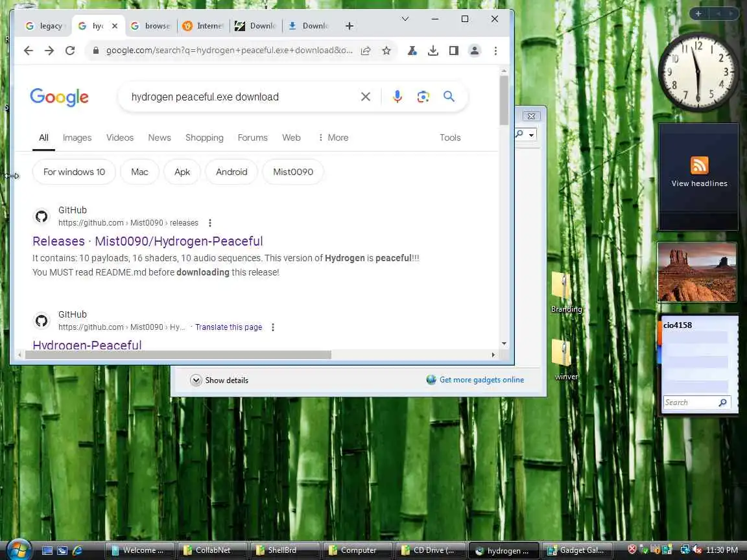
Task: Click the desert slideshow gadget picture
Action: click(x=697, y=272)
